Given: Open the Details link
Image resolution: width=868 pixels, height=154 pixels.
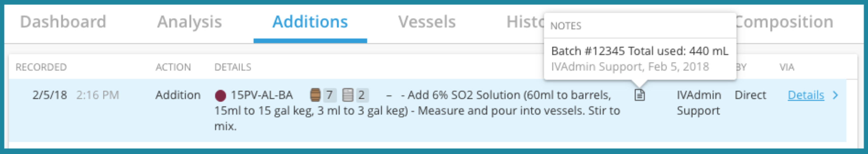Looking at the screenshot, I should [806, 95].
